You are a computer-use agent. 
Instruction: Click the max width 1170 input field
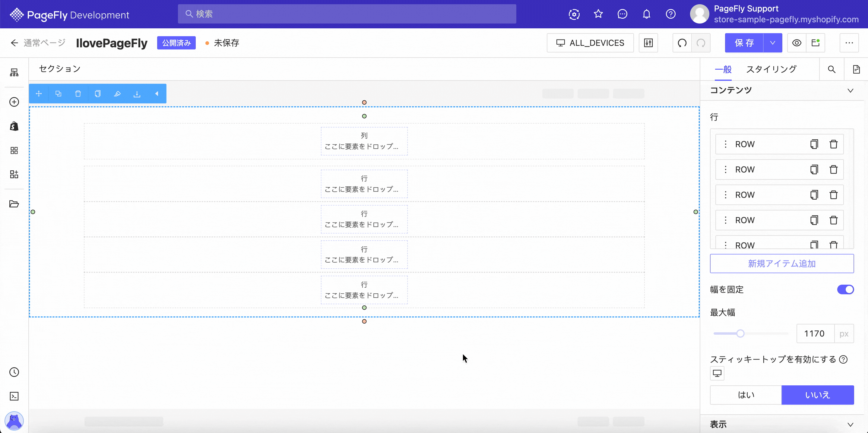click(x=815, y=333)
